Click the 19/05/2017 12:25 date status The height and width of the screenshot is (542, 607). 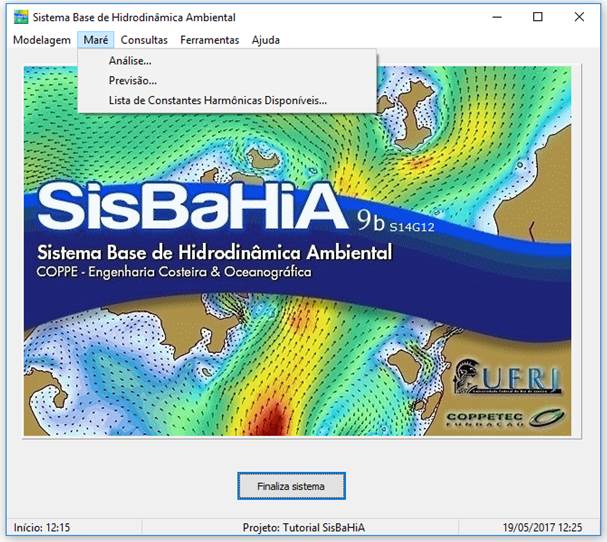(x=542, y=527)
